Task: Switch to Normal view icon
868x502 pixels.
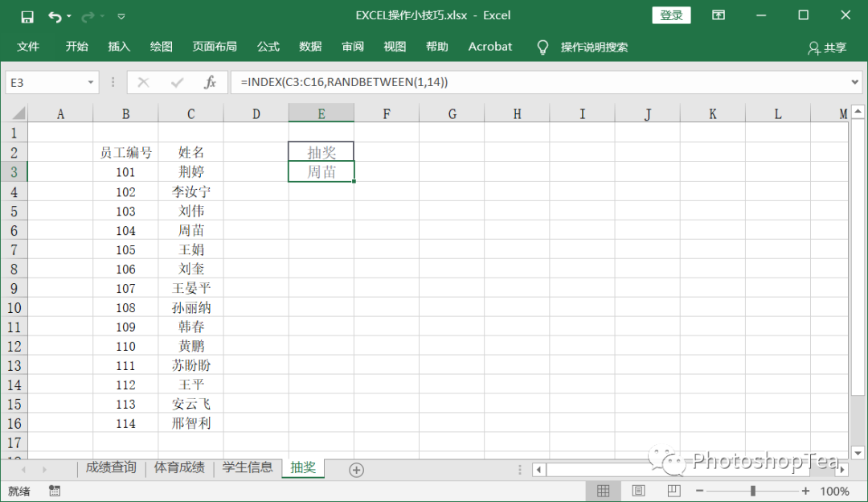Action: pyautogui.click(x=604, y=491)
